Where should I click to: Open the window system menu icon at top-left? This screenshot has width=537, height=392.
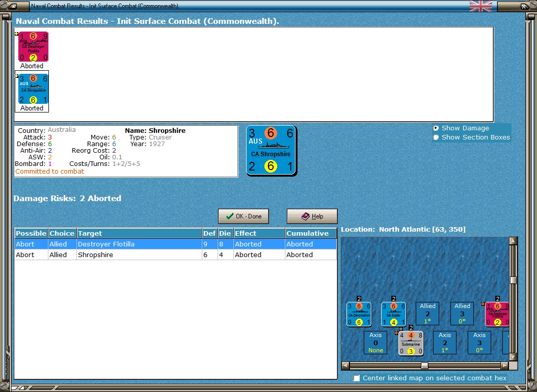tap(12, 6)
